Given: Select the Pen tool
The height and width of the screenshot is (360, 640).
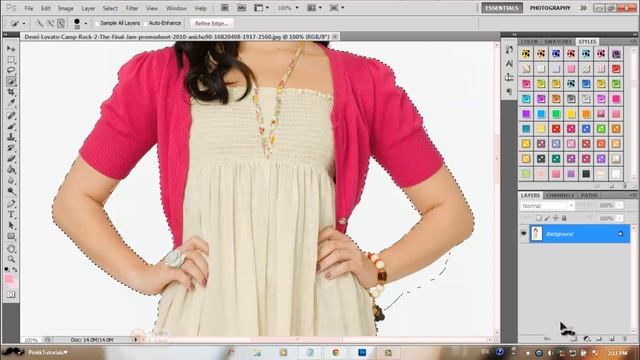Looking at the screenshot, I should [11, 204].
